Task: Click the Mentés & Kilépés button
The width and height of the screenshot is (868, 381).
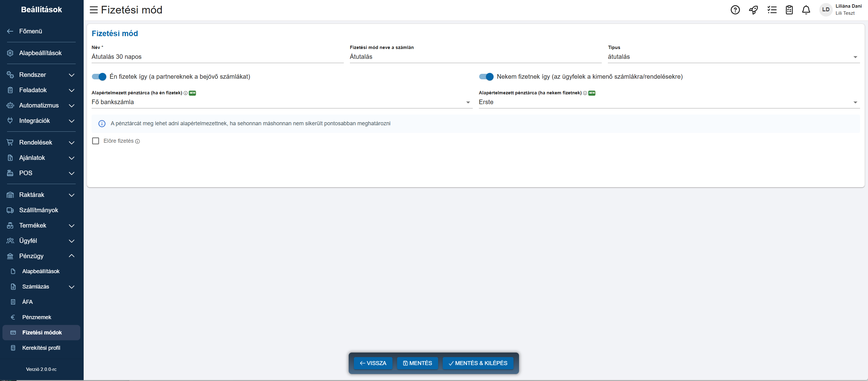Action: pyautogui.click(x=478, y=363)
